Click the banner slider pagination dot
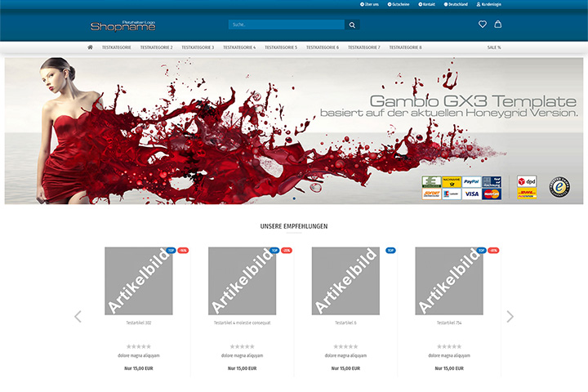 coord(294,198)
